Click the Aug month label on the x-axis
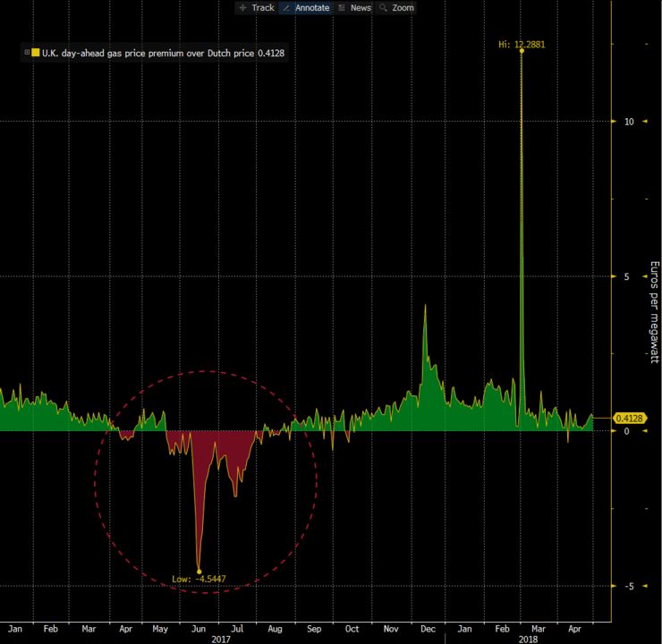The image size is (662, 644). pyautogui.click(x=275, y=629)
